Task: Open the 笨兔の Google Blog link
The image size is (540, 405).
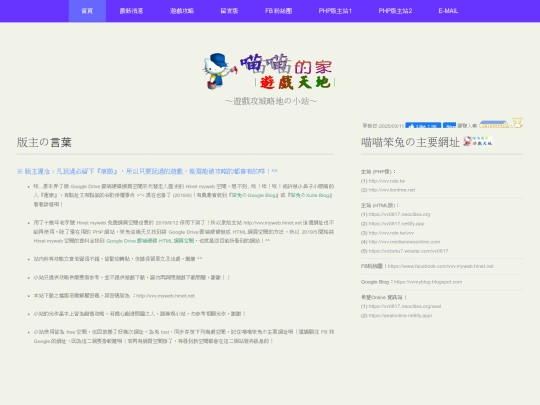Action: 254,195
